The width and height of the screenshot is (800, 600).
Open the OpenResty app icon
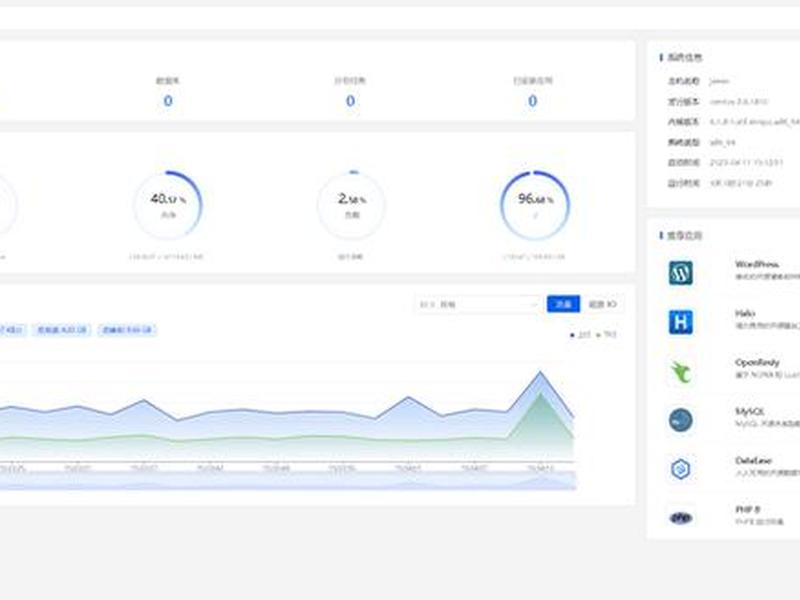(x=681, y=371)
